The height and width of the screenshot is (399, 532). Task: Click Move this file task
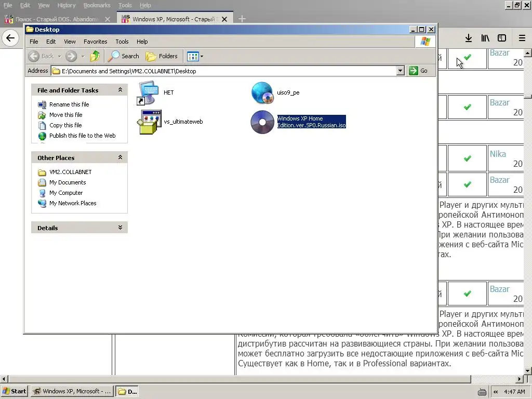(66, 115)
